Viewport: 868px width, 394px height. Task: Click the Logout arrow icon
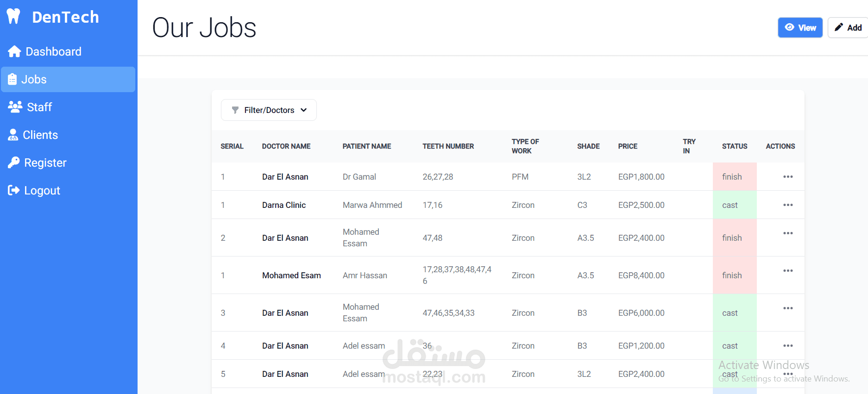[x=14, y=190]
